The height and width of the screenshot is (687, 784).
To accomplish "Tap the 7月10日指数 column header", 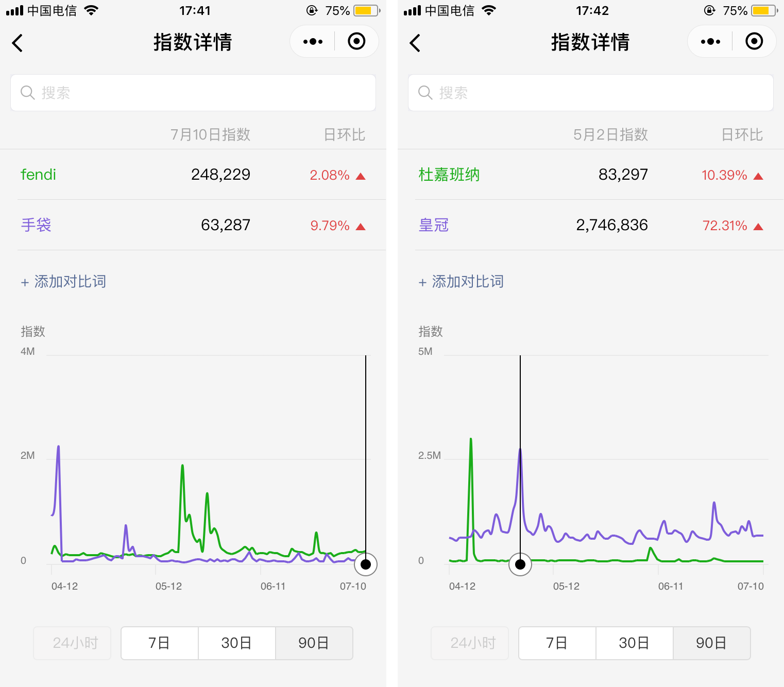I will pyautogui.click(x=210, y=134).
